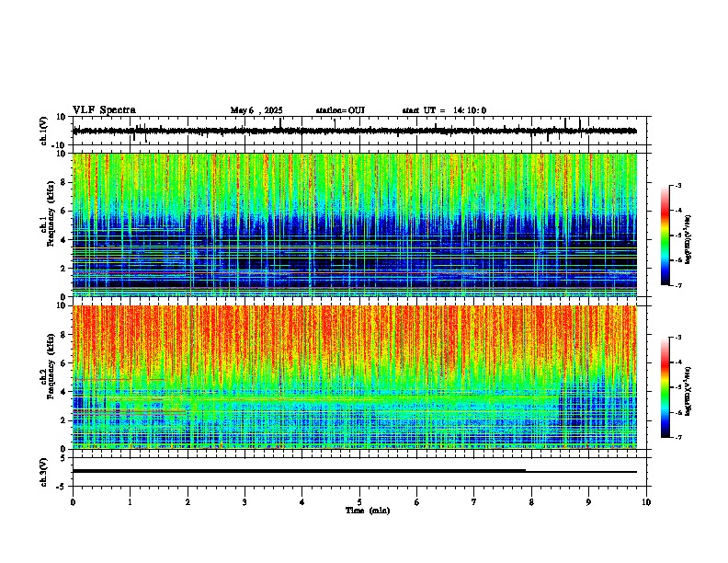Viewport: 728px width, 563px height.
Task: Click the "VLF Spectra" title text
Action: [104, 110]
